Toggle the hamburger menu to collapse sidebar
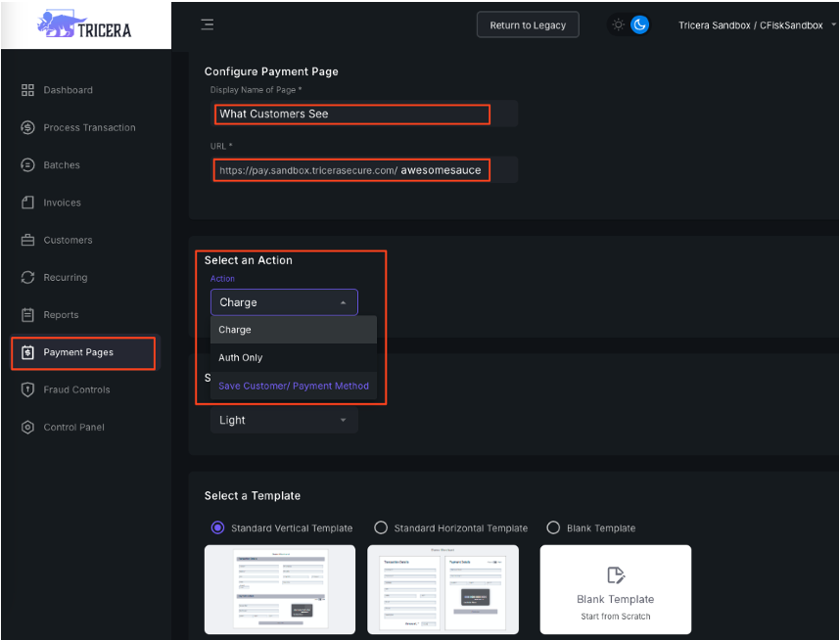This screenshot has width=840, height=640. click(208, 24)
